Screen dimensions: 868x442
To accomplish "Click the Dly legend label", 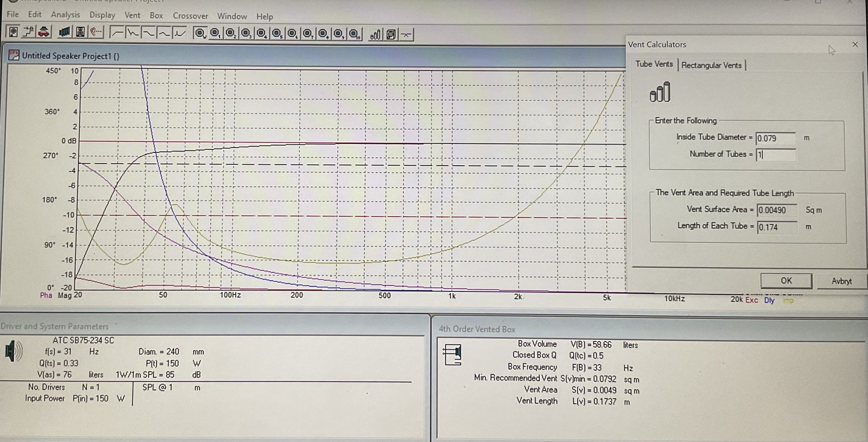I will [x=769, y=300].
